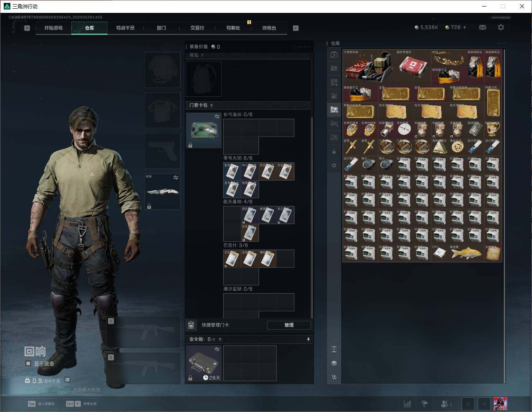Image resolution: width=532 pixels, height=412 pixels.
Task: Swap the key card case via arrows icon
Action: pyautogui.click(x=217, y=117)
